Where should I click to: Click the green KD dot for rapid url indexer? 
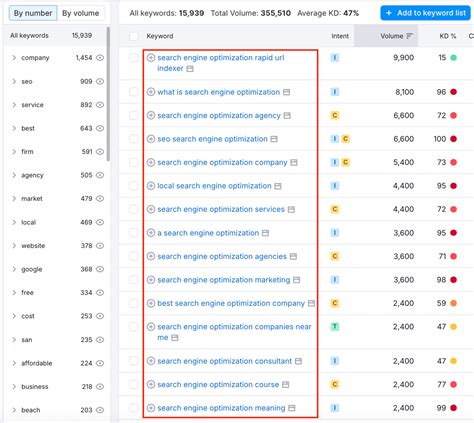point(453,58)
